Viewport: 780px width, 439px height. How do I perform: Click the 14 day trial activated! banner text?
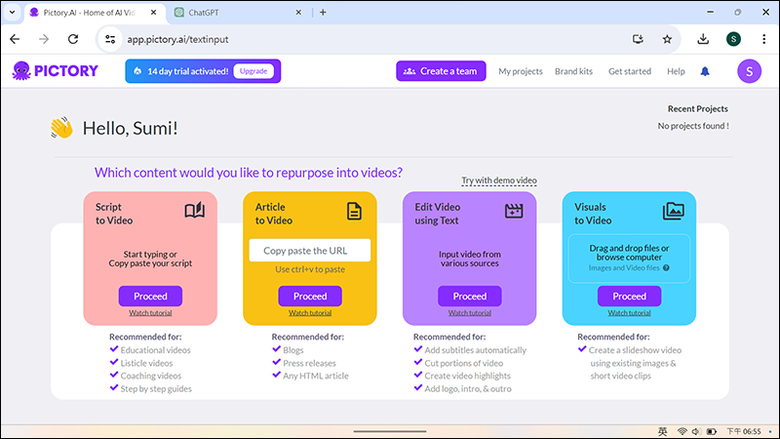tap(188, 71)
